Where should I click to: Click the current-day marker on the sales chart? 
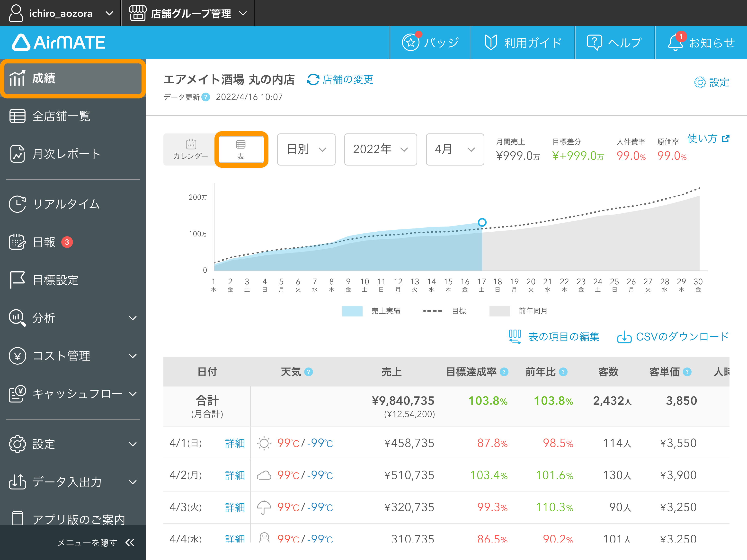tap(482, 222)
